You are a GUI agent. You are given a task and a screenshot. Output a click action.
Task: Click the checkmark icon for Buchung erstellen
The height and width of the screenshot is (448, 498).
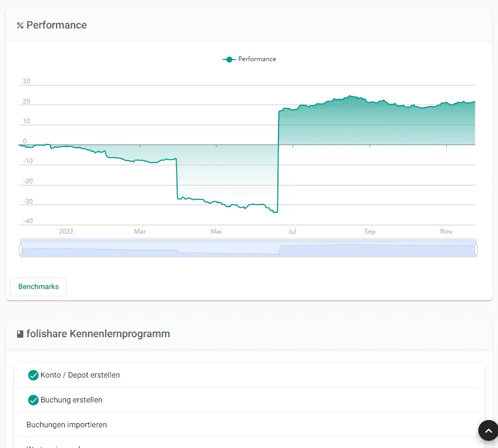[33, 400]
